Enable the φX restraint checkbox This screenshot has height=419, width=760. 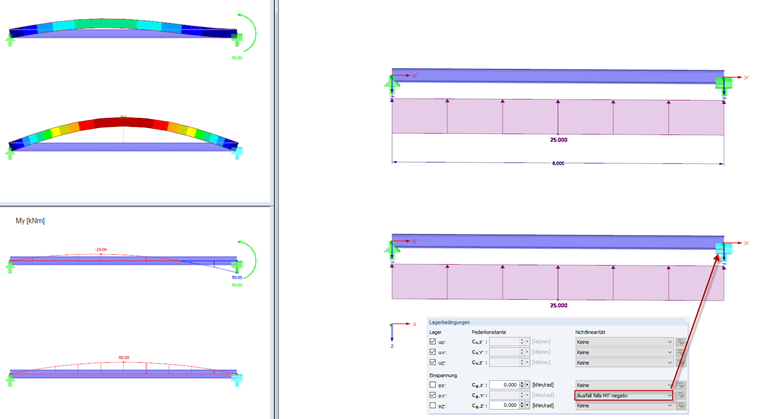click(x=432, y=385)
